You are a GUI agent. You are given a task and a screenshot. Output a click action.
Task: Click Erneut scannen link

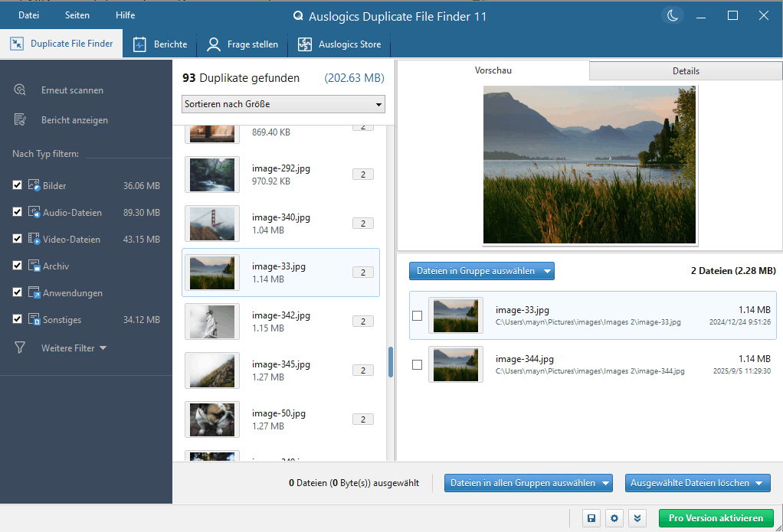(x=73, y=90)
